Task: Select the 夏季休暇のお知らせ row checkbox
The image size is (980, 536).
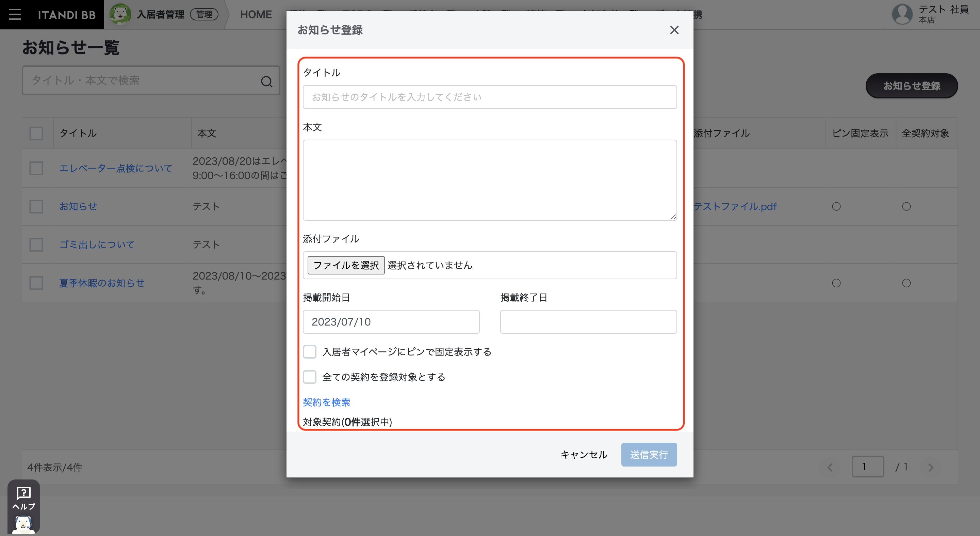Action: (36, 283)
